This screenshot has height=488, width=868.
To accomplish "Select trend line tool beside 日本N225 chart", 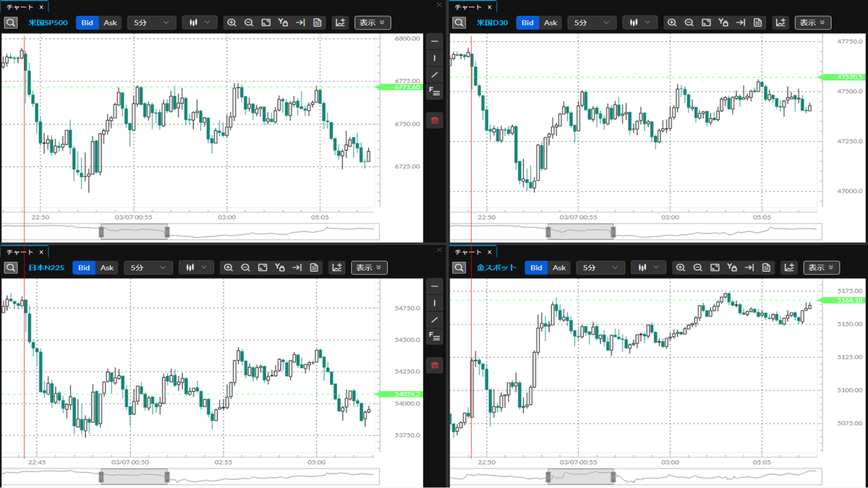I will [435, 319].
